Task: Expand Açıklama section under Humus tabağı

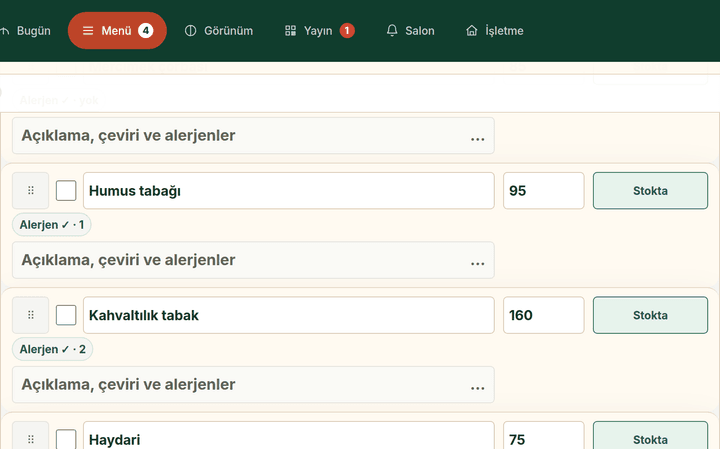Action: (x=253, y=260)
